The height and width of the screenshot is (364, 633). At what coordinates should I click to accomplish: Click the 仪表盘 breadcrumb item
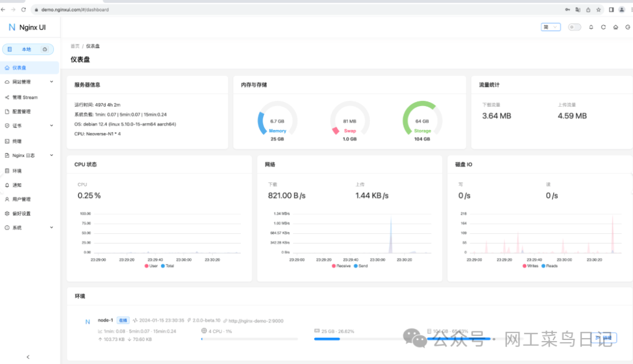click(x=93, y=46)
